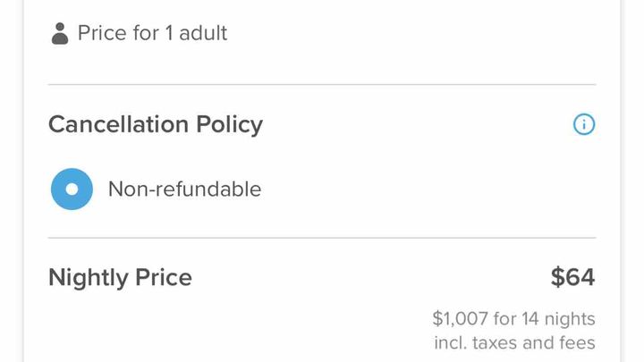Open the Cancellation Policy info icon
The height and width of the screenshot is (362, 644).
coord(583,124)
